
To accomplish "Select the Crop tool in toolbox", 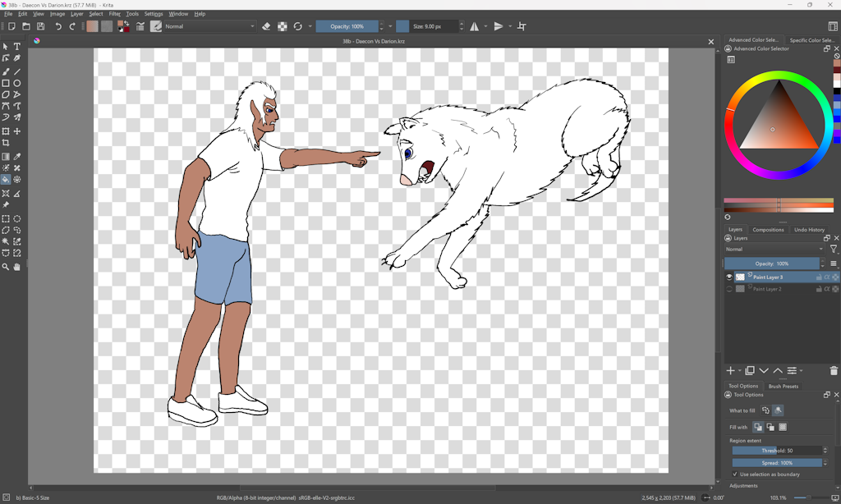I will (6, 143).
